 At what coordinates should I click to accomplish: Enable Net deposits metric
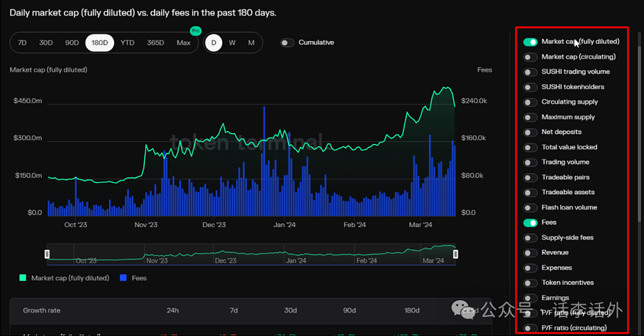tap(530, 132)
